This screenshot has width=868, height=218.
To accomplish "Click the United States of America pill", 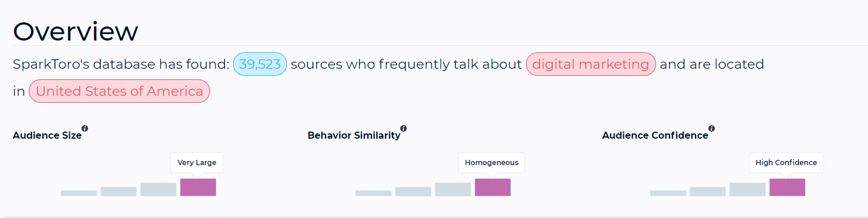I will click(x=119, y=91).
